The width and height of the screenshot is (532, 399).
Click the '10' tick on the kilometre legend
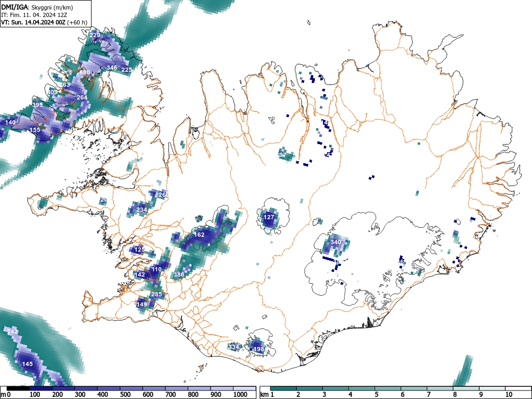coord(509,394)
